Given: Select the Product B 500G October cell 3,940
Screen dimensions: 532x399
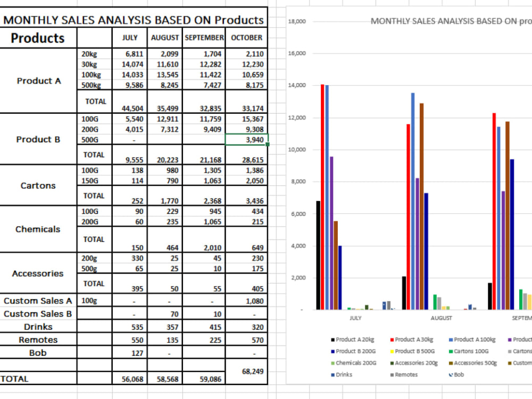Looking at the screenshot, I should pyautogui.click(x=247, y=139).
